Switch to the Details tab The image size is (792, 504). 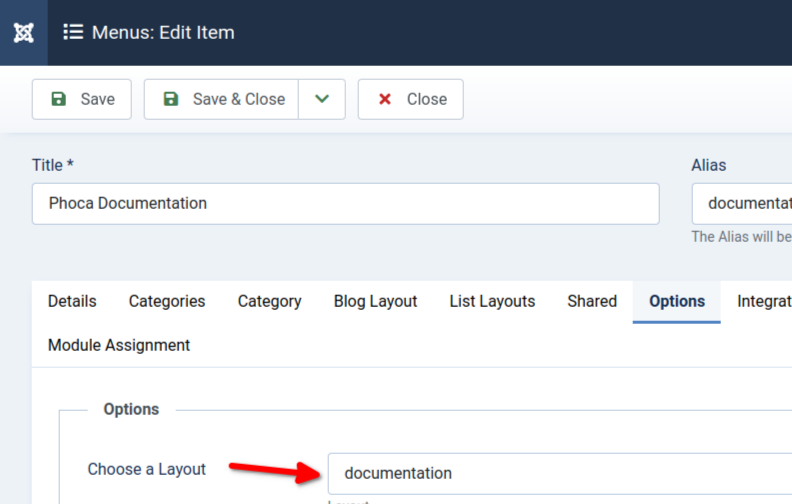pos(72,301)
